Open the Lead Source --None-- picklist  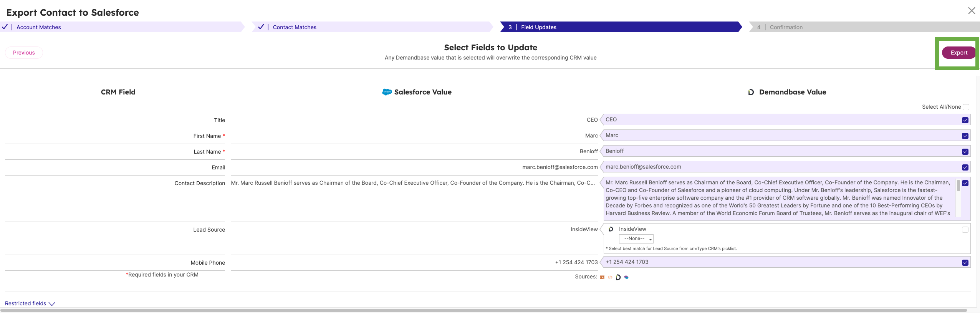(636, 239)
